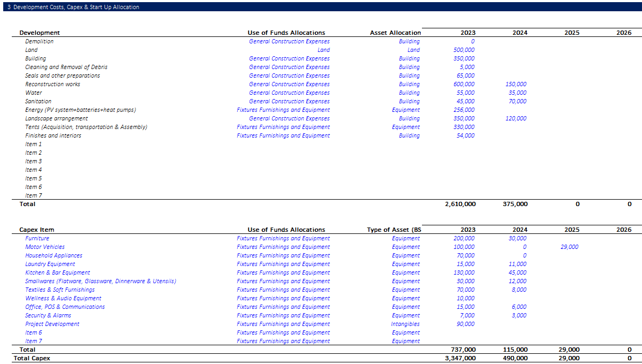Select Kitchen & Bar Equipment 2023 value
Image resolution: width=642 pixels, height=364 pixels.
[x=463, y=272]
